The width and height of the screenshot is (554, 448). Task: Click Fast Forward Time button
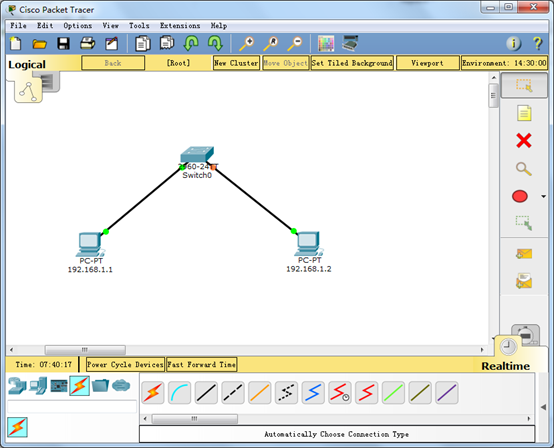[x=201, y=364]
